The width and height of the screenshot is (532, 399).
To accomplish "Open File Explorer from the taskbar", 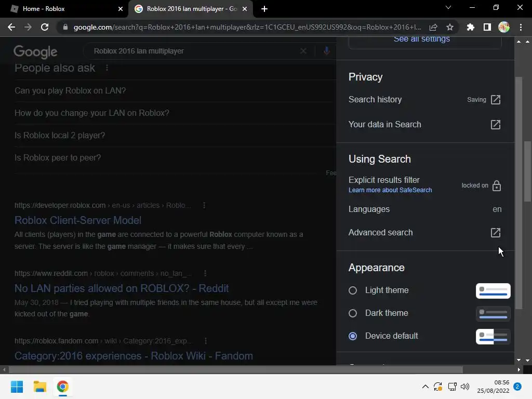I will click(x=39, y=387).
